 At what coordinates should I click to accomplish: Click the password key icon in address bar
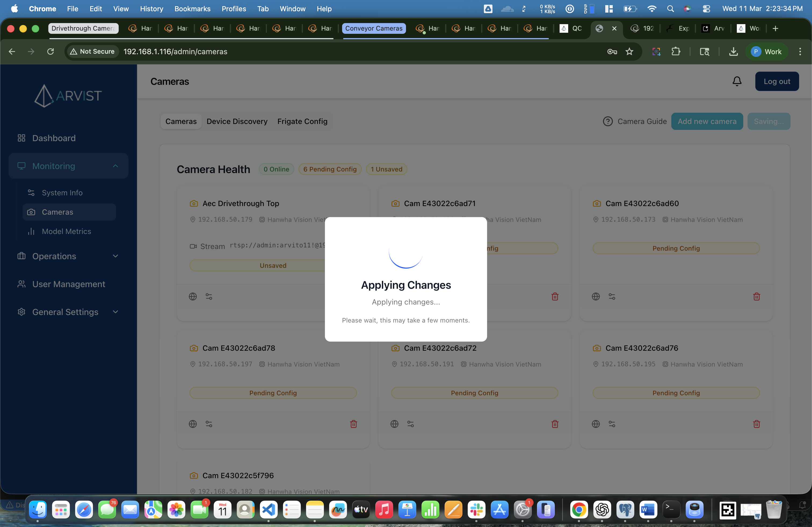click(x=612, y=52)
